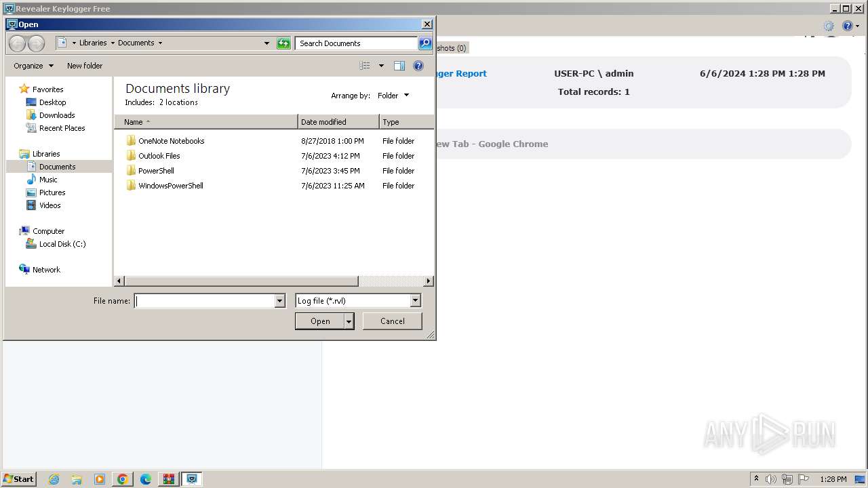This screenshot has height=488, width=868.
Task: Open the Revealer Keylogger settings gear
Action: pyautogui.click(x=829, y=26)
